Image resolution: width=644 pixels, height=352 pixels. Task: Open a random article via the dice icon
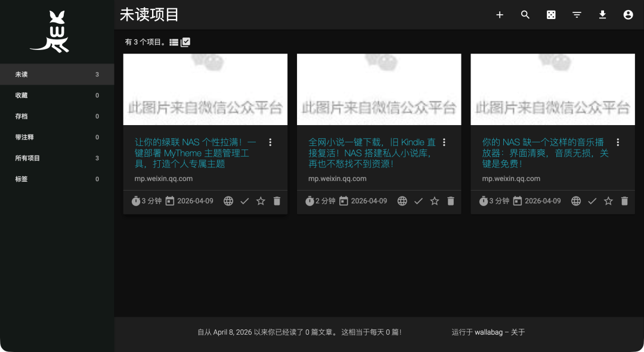[x=551, y=14]
